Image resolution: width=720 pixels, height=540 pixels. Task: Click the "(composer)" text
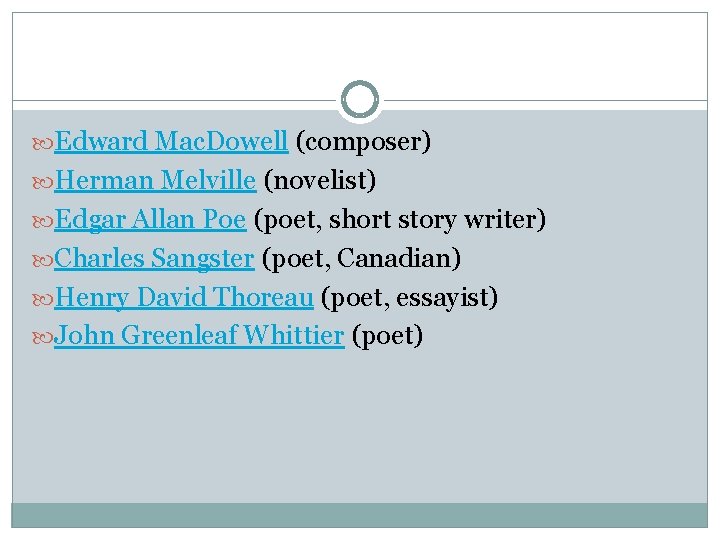363,142
